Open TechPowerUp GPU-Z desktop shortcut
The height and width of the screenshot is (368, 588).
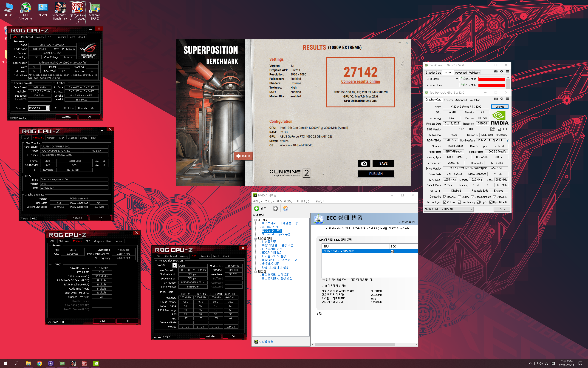[x=95, y=11]
